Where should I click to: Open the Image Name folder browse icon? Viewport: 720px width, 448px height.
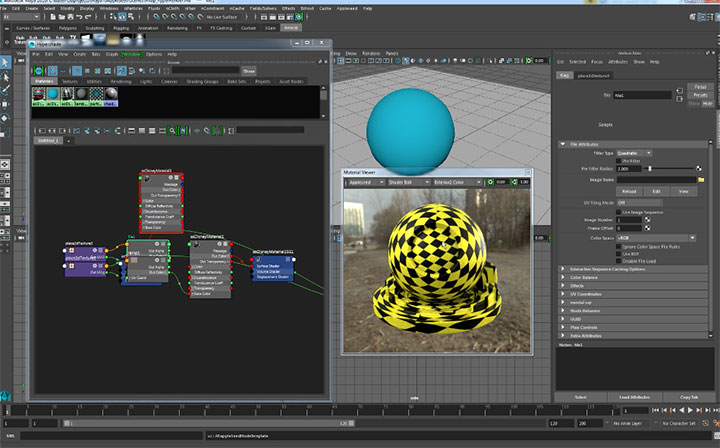tap(701, 180)
